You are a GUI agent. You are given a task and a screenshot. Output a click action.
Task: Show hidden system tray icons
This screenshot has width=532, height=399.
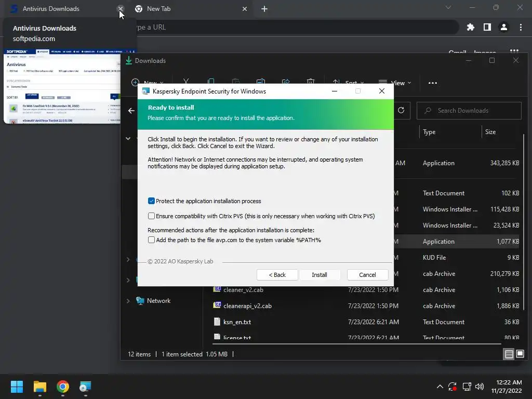click(x=440, y=387)
